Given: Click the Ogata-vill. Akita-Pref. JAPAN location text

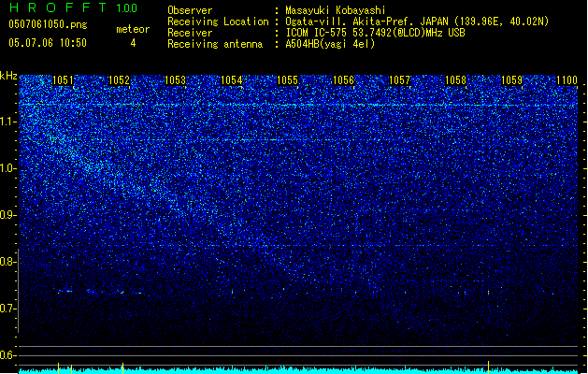Looking at the screenshot, I should pos(417,22).
